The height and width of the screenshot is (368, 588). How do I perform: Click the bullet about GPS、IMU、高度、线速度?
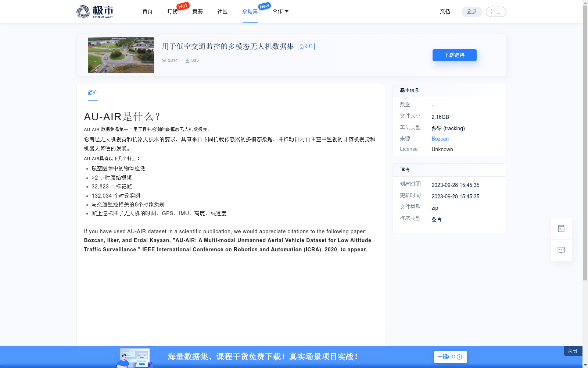point(159,213)
